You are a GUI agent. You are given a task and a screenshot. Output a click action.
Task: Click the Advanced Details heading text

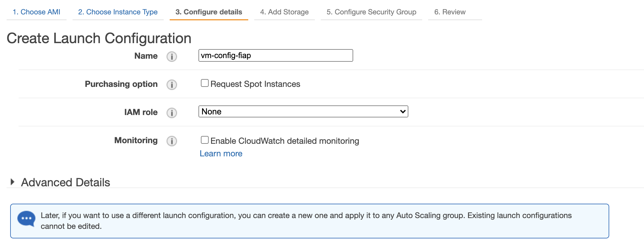click(x=65, y=182)
